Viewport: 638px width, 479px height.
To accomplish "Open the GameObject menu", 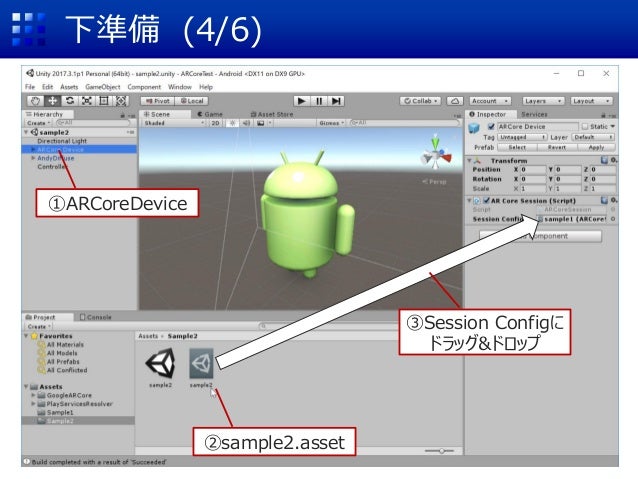I will [x=103, y=87].
